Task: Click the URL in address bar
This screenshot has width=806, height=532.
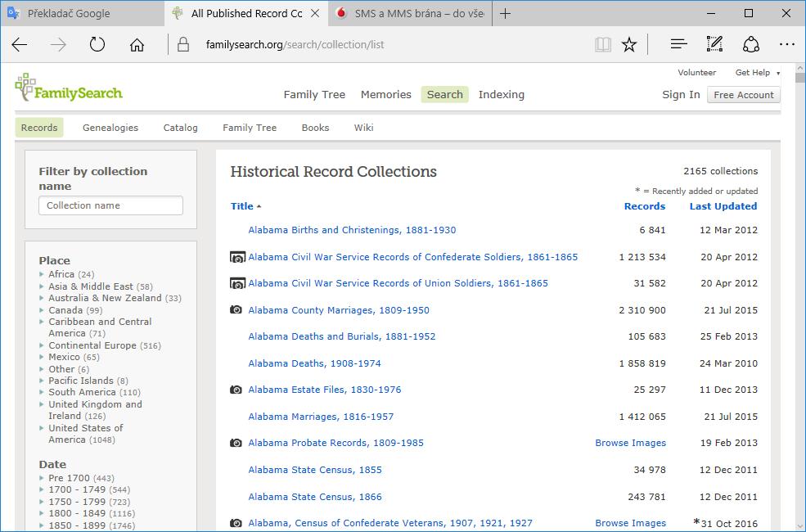Action: (x=295, y=45)
